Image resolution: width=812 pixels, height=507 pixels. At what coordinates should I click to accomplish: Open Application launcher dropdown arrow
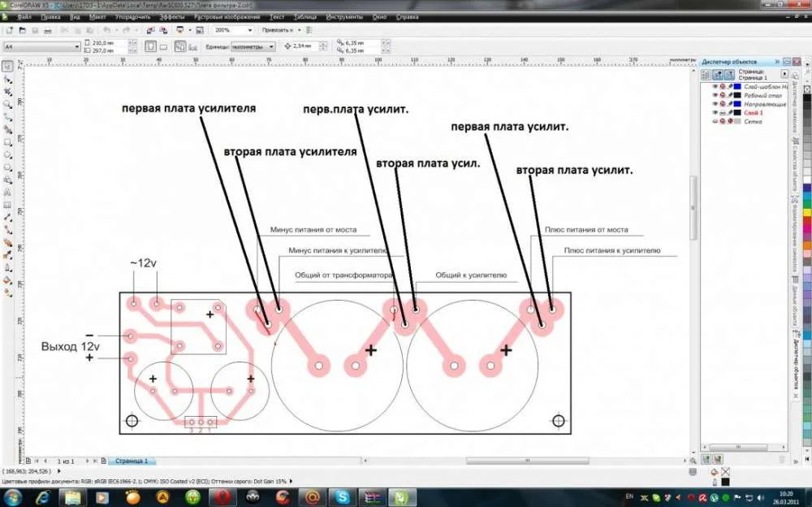tap(189, 31)
